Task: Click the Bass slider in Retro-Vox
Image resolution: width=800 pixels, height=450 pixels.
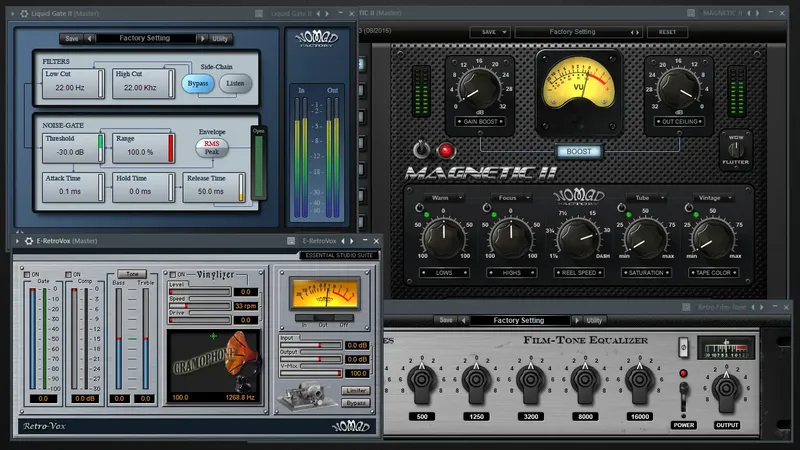Action: pos(119,339)
